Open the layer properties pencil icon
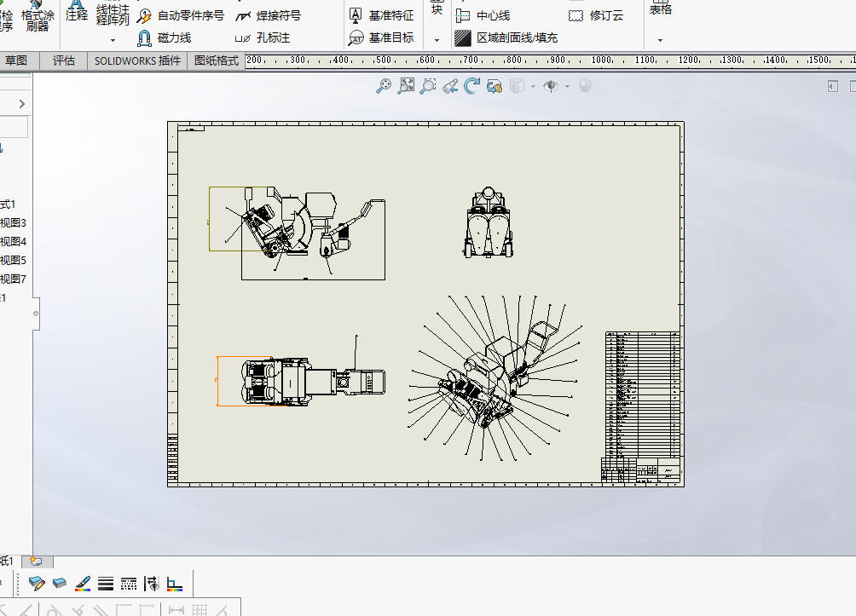Screen dimensions: 856x616 pyautogui.click(x=37, y=584)
